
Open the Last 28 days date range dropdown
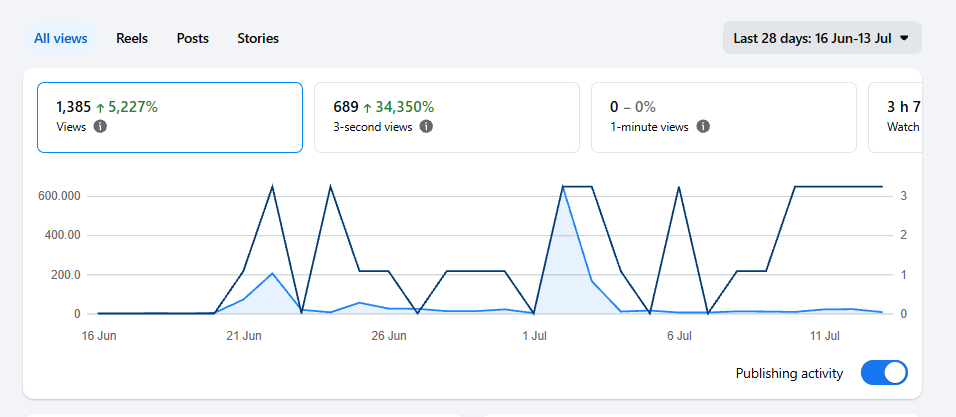(x=822, y=38)
